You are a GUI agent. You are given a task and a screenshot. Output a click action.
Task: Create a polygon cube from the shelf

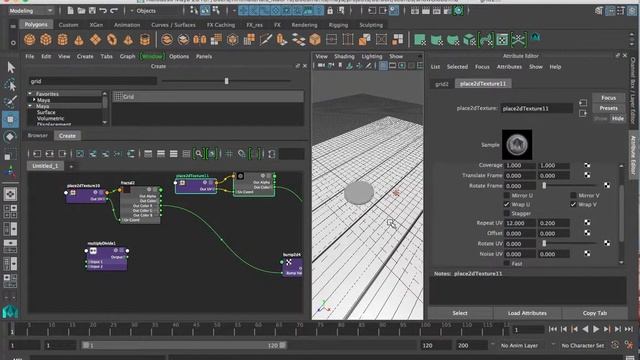click(x=46, y=40)
